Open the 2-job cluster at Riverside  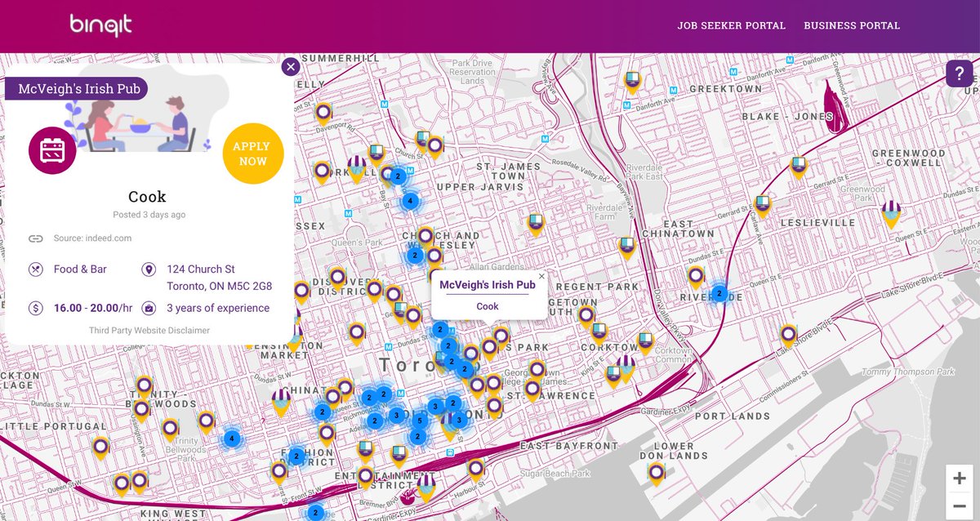point(719,294)
